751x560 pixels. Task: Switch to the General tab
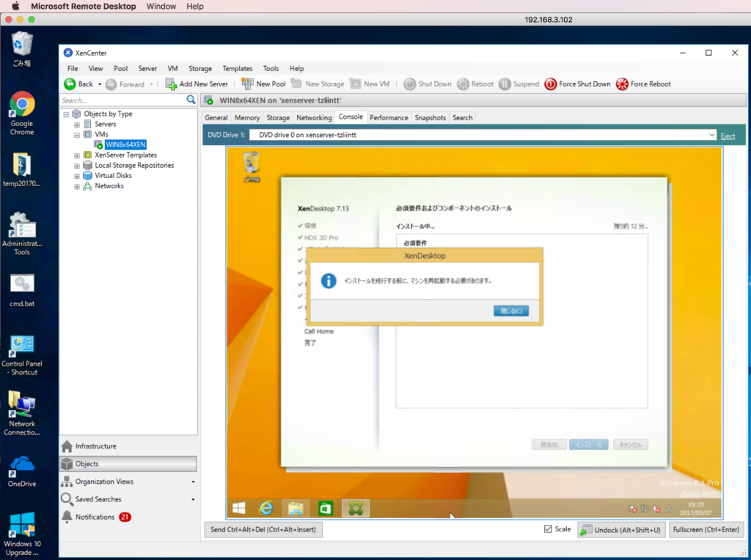point(216,118)
